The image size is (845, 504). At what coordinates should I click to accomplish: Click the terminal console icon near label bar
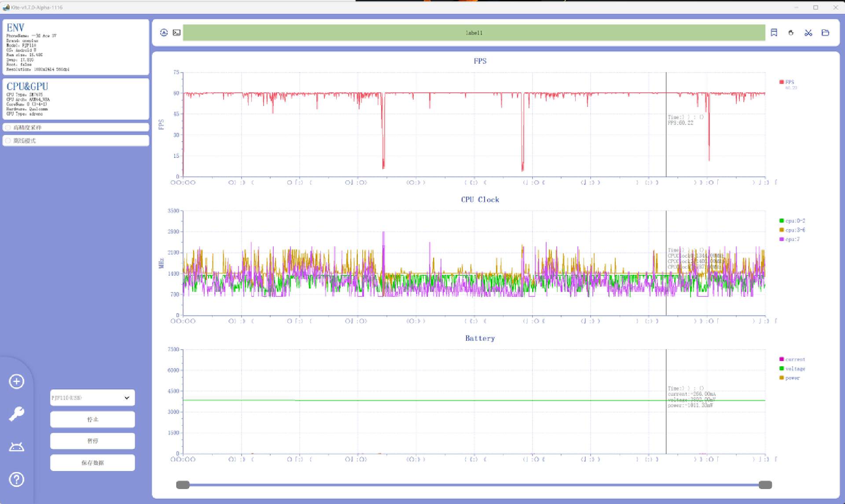point(176,33)
